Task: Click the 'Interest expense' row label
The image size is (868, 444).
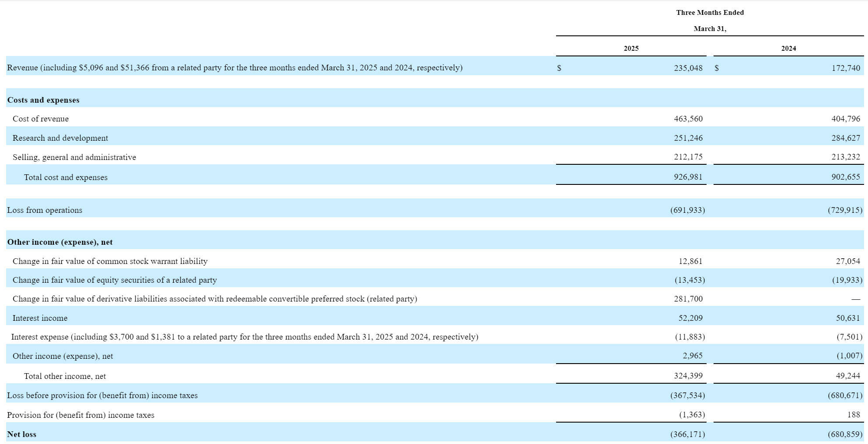Action: tap(245, 337)
